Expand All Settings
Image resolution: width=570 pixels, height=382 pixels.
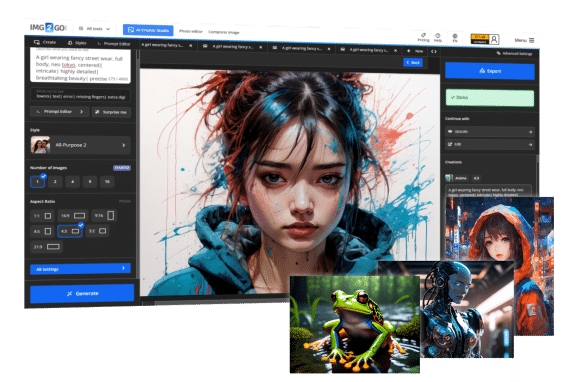(x=80, y=269)
